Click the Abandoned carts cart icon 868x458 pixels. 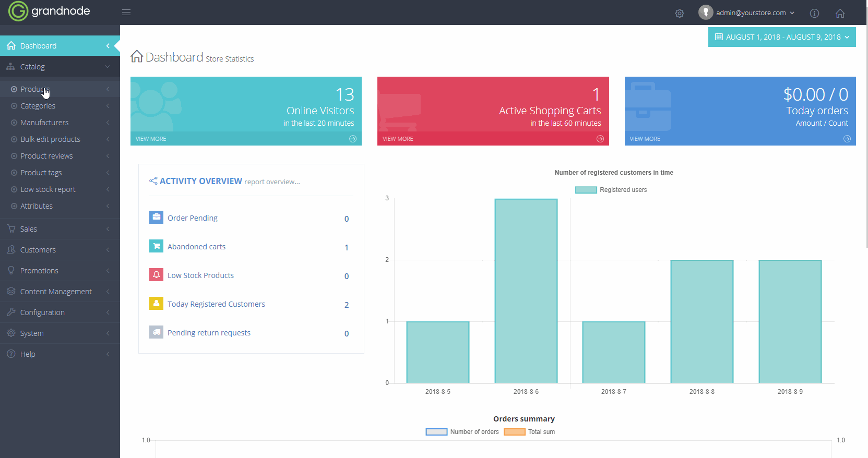pos(156,246)
